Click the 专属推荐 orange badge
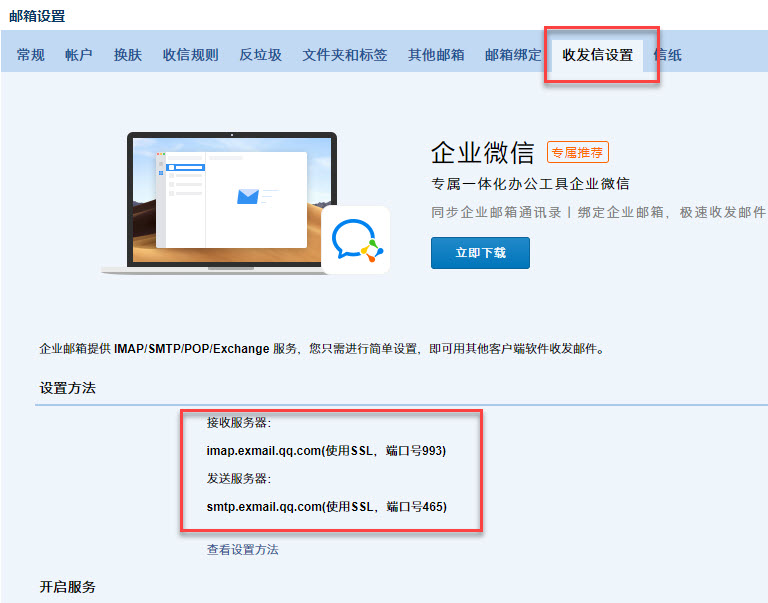The width and height of the screenshot is (768, 603). tap(578, 152)
